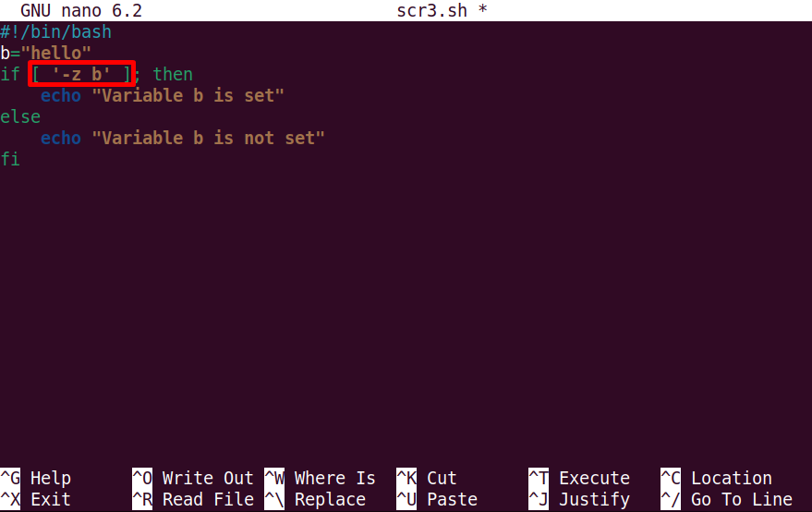Screen dimensions: 812x512
Task: Click the ^/ Go To Line shortcut
Action: [727, 499]
